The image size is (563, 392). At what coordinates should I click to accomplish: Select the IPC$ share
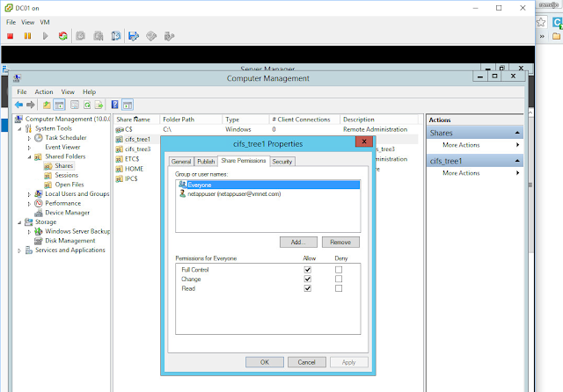[x=131, y=178]
